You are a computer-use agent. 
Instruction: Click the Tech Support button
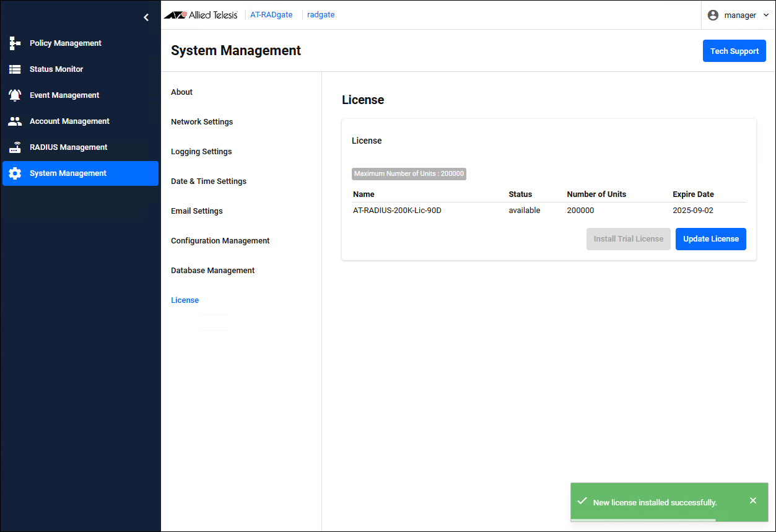pyautogui.click(x=734, y=51)
